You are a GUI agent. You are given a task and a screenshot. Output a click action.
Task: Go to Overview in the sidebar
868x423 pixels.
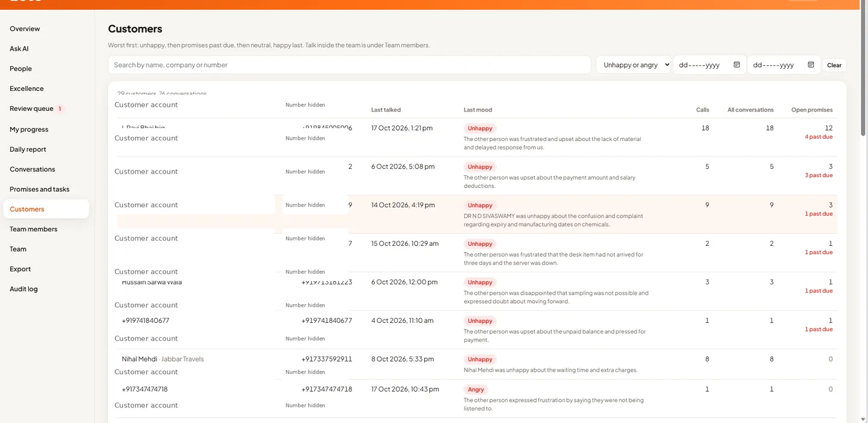click(25, 29)
